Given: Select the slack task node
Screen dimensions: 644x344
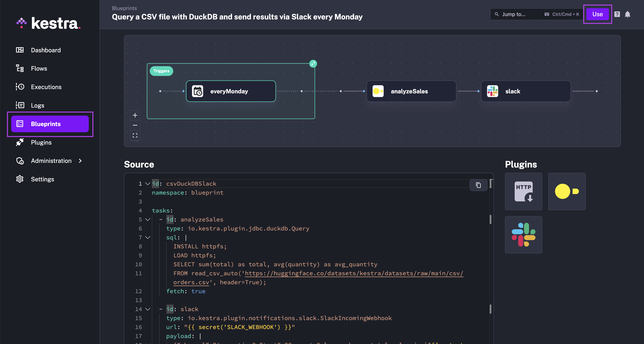Looking at the screenshot, I should click(x=526, y=91).
